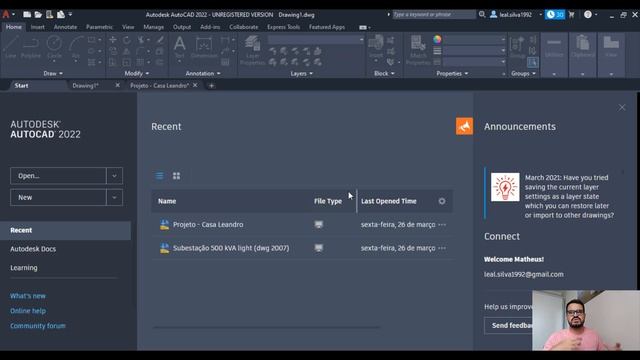640x360 pixels.
Task: Expand the Layers panel dropdown
Action: (302, 73)
